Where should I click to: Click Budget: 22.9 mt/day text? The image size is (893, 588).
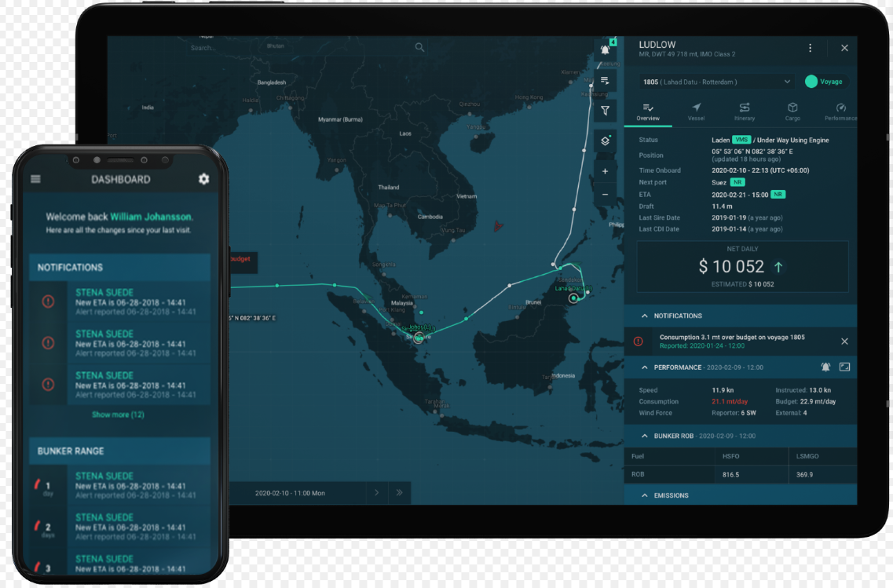pyautogui.click(x=805, y=401)
